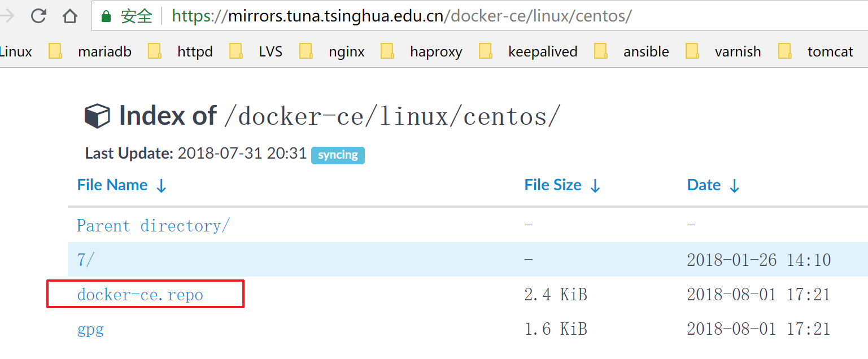Click the syncing status badge
Image resolution: width=868 pixels, height=359 pixels.
(338, 155)
